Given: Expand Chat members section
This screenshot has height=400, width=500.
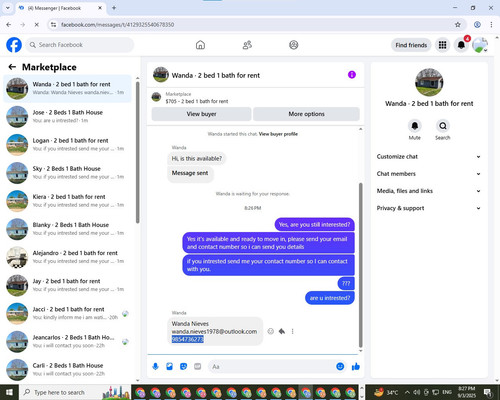Looking at the screenshot, I should 429,174.
